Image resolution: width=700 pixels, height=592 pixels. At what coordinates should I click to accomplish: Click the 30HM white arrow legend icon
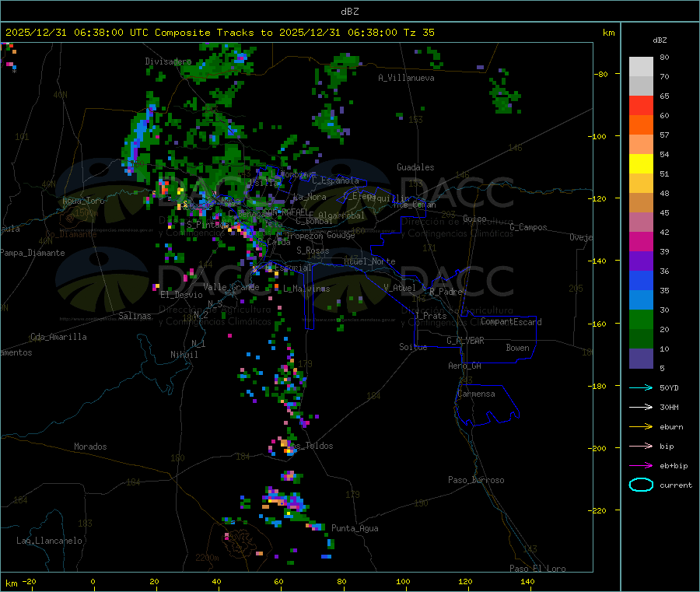click(x=641, y=407)
